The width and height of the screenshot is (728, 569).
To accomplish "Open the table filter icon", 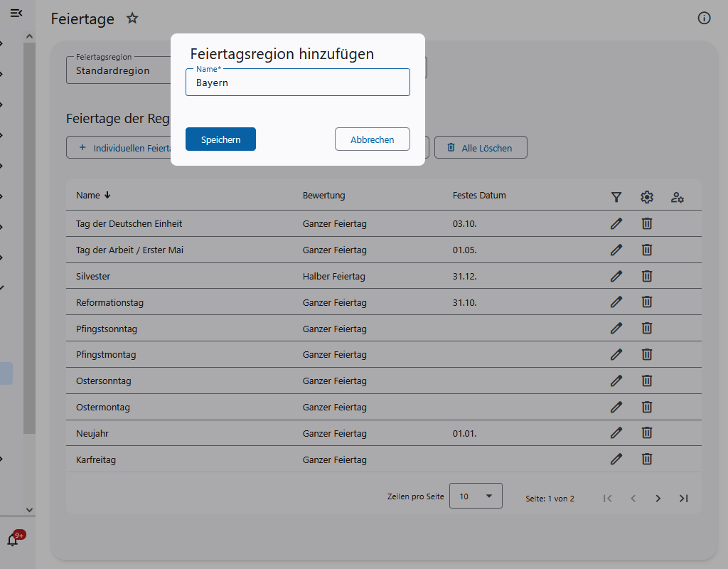I will [616, 197].
